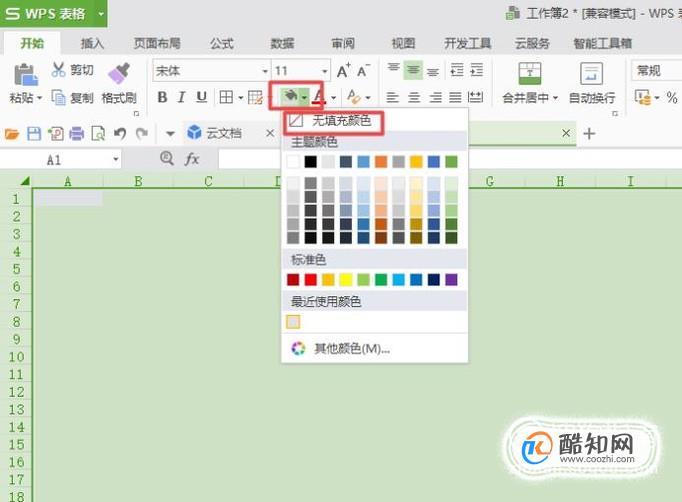Open the font name dropdown showing 宋体
The height and width of the screenshot is (502, 682).
tap(264, 71)
